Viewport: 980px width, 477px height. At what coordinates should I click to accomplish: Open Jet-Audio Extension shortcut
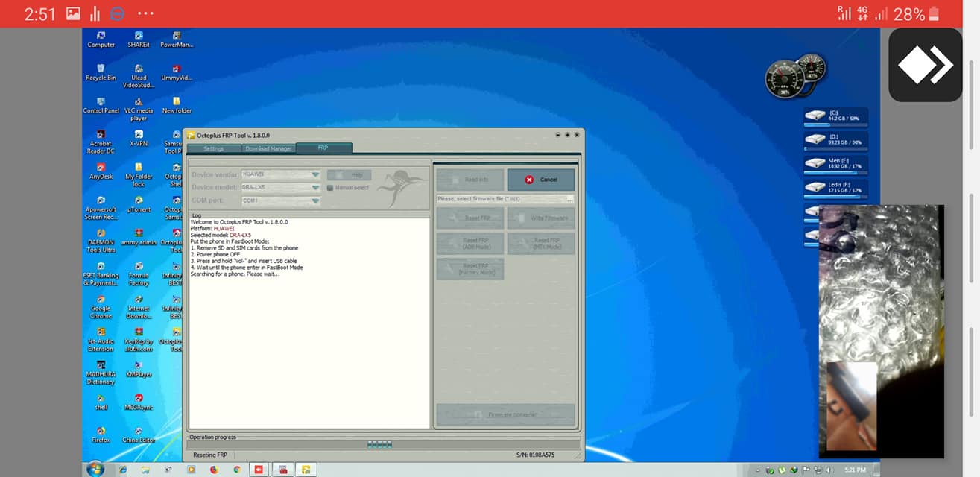(101, 339)
